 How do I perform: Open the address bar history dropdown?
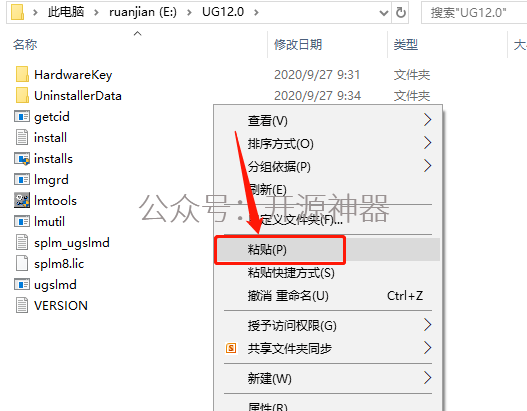pyautogui.click(x=383, y=13)
